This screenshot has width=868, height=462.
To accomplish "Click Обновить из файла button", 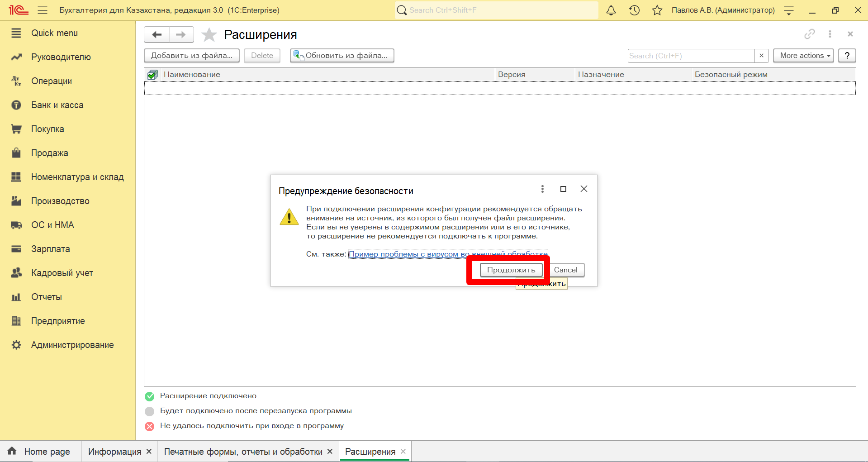I will [x=342, y=56].
